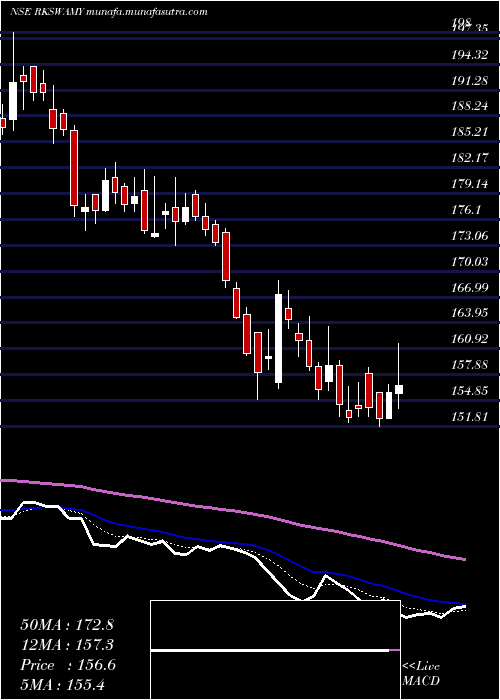
Task: Click the 188.24 price axis label
Action: tap(469, 106)
